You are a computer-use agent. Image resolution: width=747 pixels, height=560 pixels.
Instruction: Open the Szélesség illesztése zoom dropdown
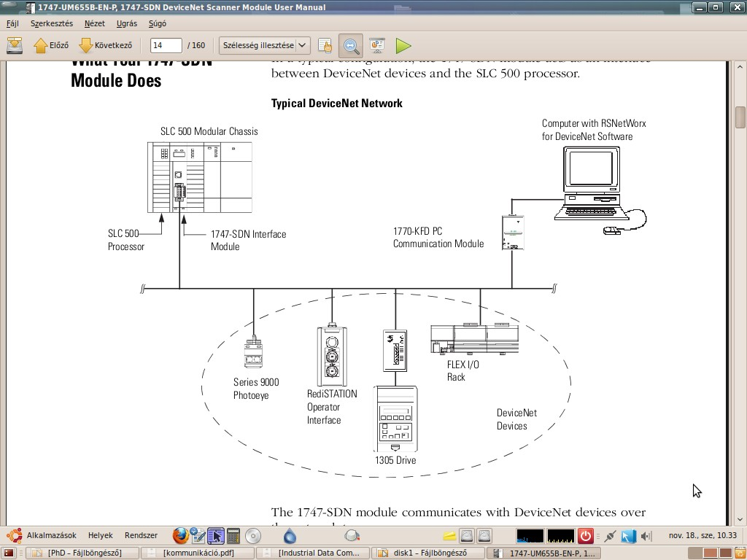point(265,46)
